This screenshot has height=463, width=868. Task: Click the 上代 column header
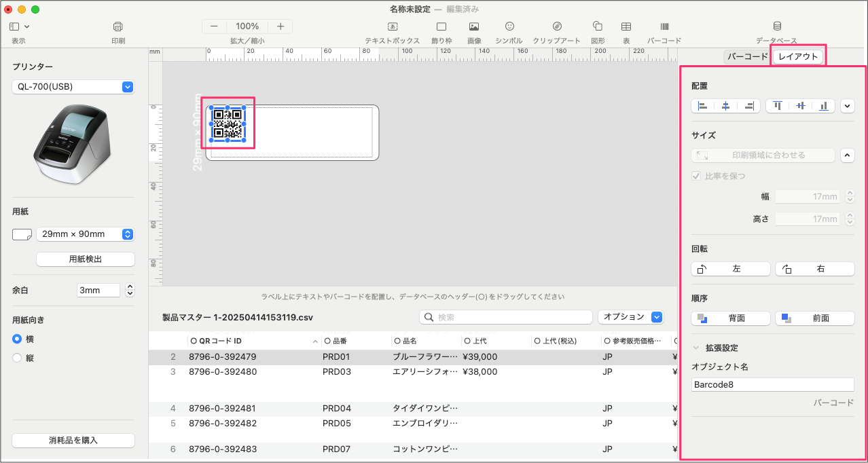(x=496, y=341)
